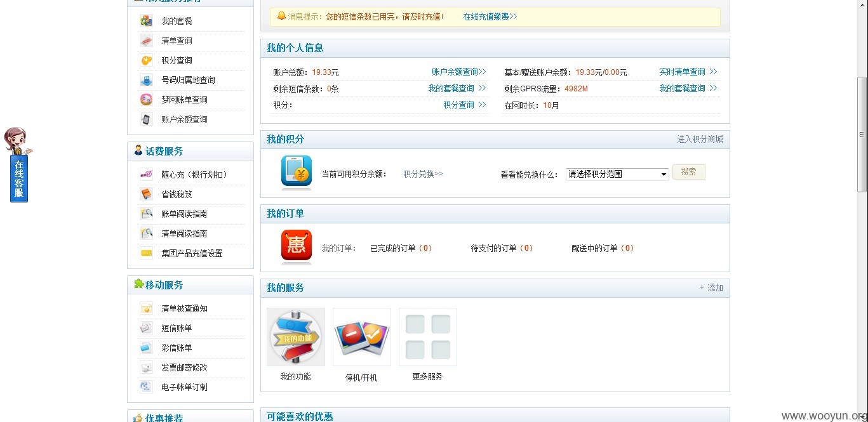Click 积分兑换 link
Screen dimensions: 868x422
tap(423, 174)
